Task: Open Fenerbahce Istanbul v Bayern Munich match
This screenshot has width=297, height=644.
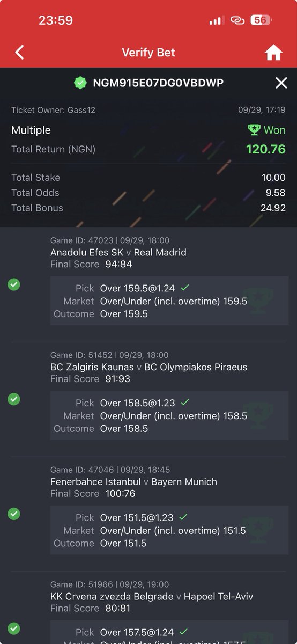Action: coord(134,482)
